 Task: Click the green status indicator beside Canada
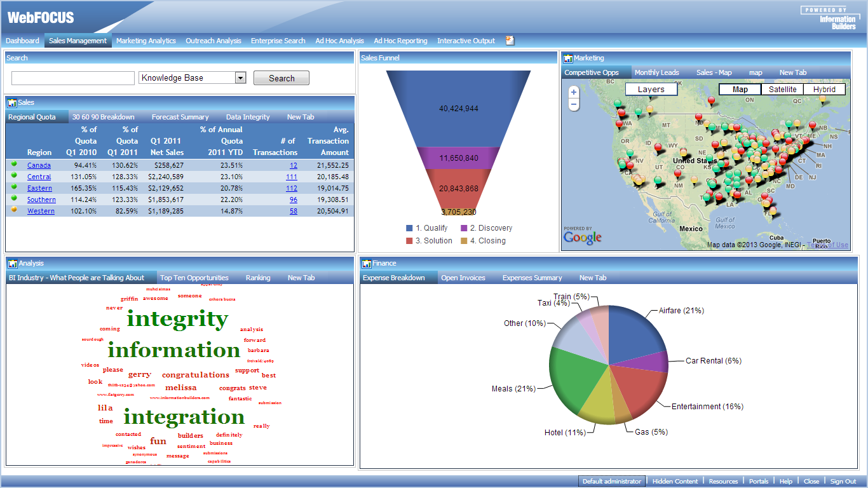click(14, 164)
